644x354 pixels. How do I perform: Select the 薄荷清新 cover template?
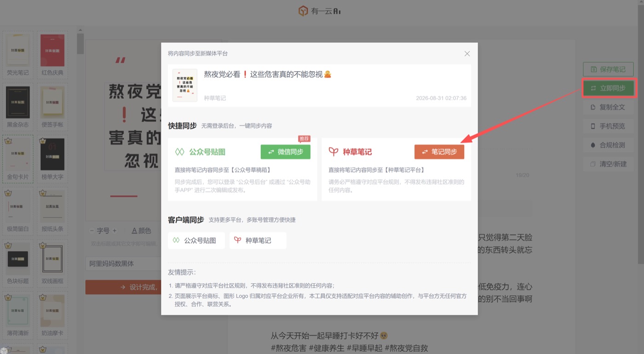coord(18,315)
